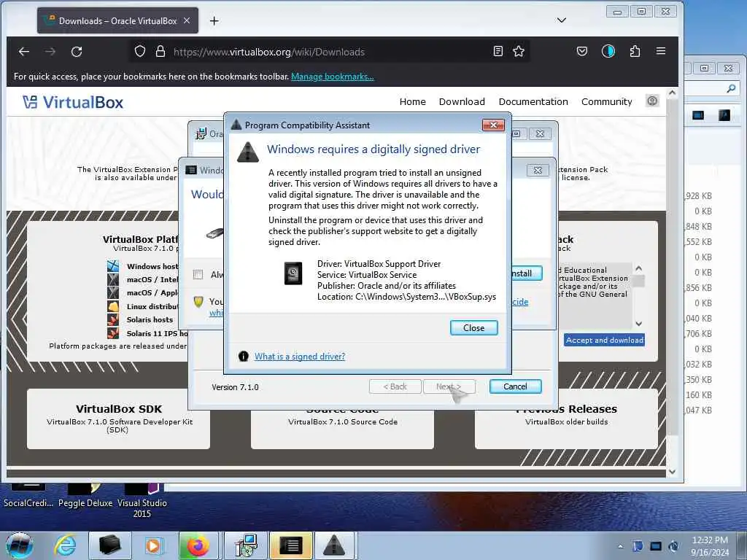Bookmark this page with the star icon
Screen dimensions: 747x560
point(519,52)
